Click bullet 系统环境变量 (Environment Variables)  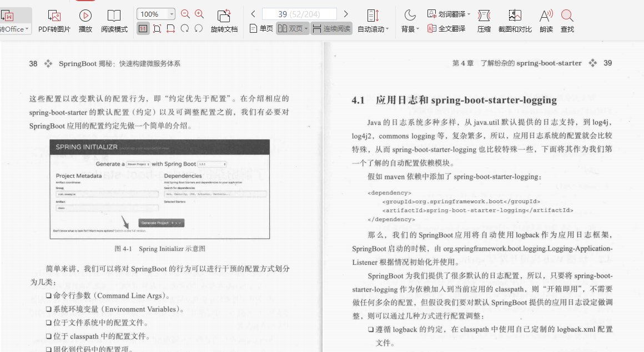[115, 309]
